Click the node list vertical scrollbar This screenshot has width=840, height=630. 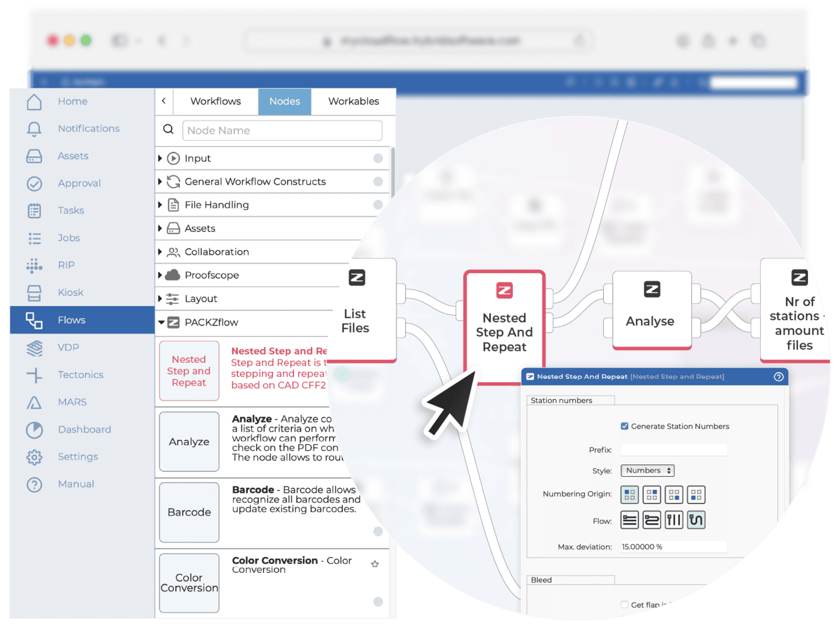pos(393,173)
